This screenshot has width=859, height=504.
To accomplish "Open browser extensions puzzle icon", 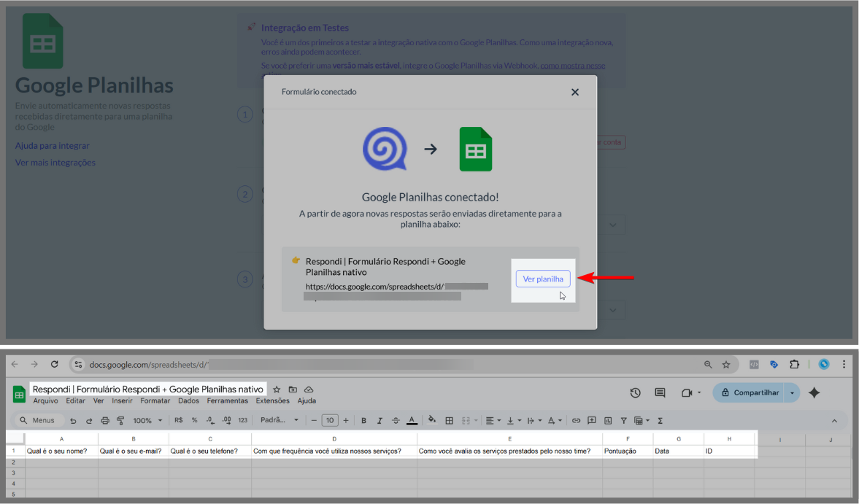I will (794, 364).
